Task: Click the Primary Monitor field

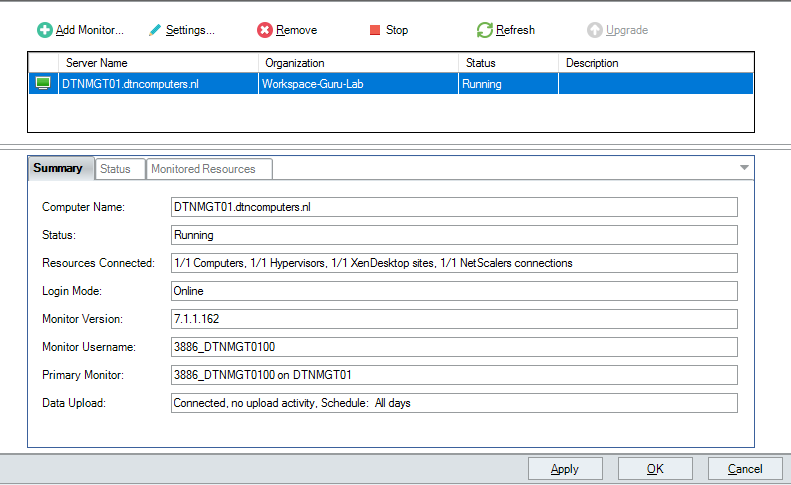Action: click(x=454, y=375)
